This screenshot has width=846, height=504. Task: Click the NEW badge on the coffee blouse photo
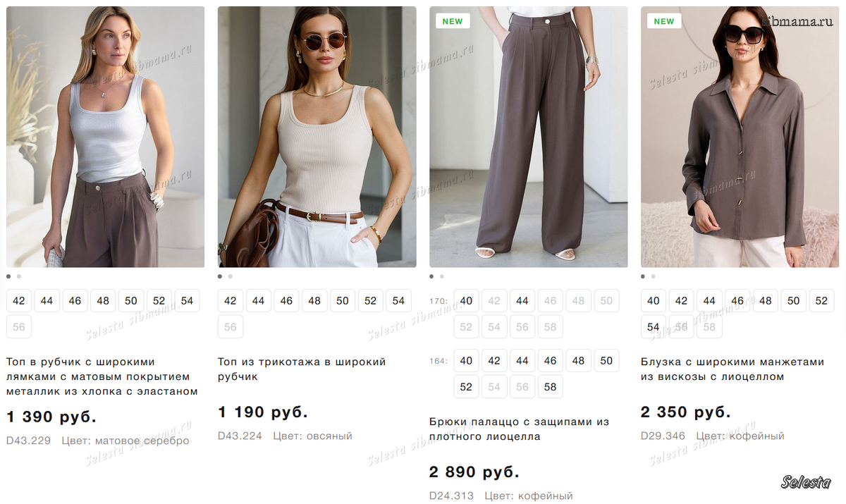click(x=664, y=21)
